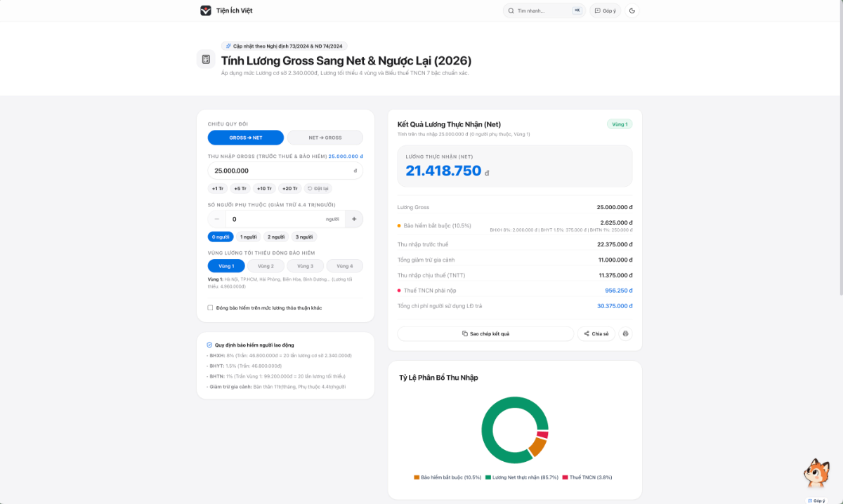843x504 pixels.
Task: Click Tiện Ích Việt site name
Action: coord(235,11)
